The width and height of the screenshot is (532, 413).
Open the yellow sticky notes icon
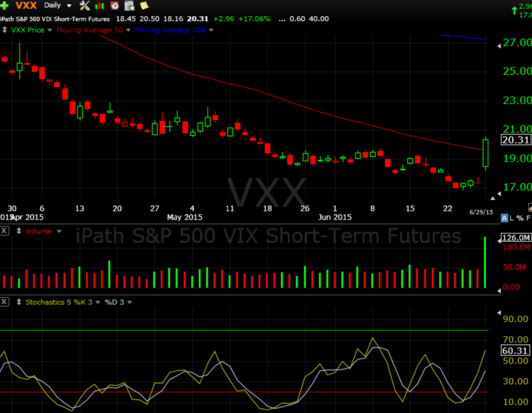click(x=144, y=5)
